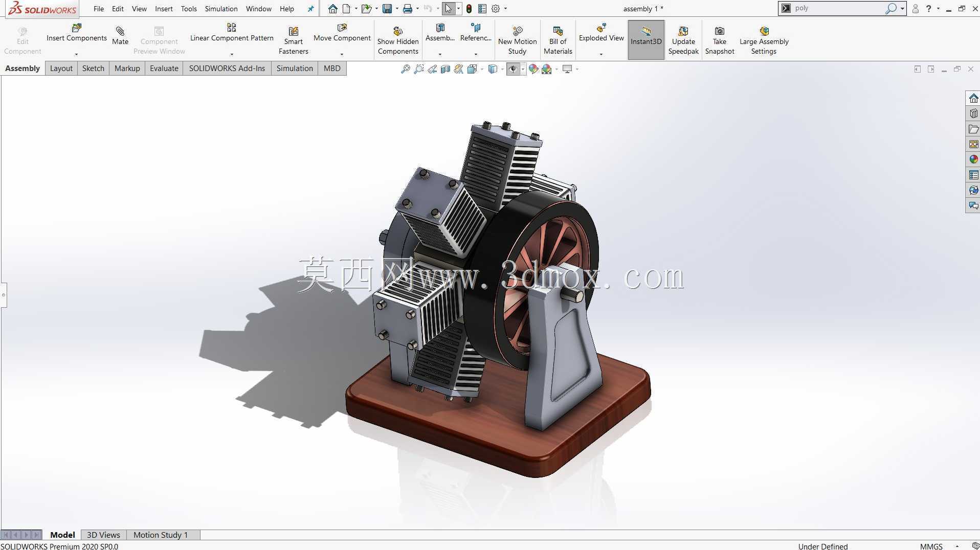Open SOLIDWORKS Resources in task pane

[973, 98]
